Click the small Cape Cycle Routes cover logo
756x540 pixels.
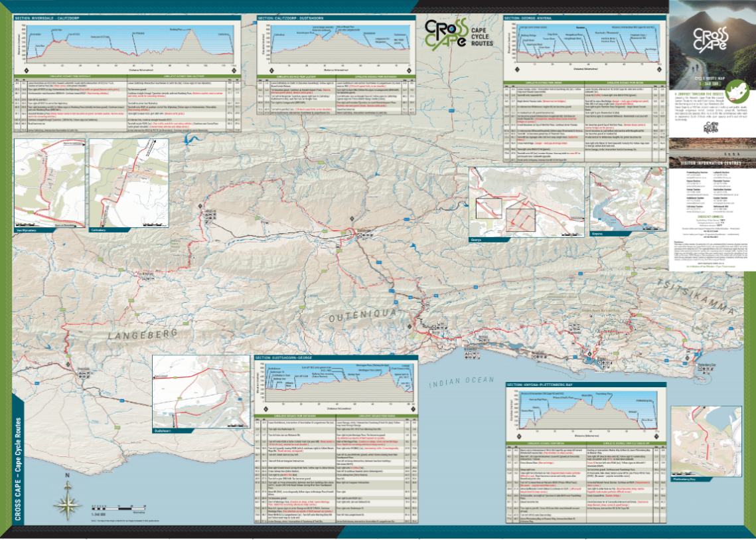pos(712,127)
